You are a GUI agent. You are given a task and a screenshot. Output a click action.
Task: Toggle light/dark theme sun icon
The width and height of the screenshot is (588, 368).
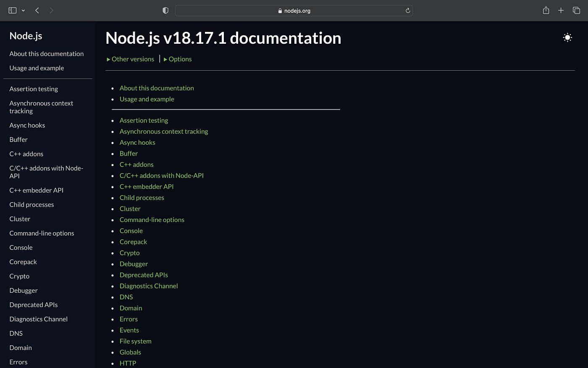point(567,37)
